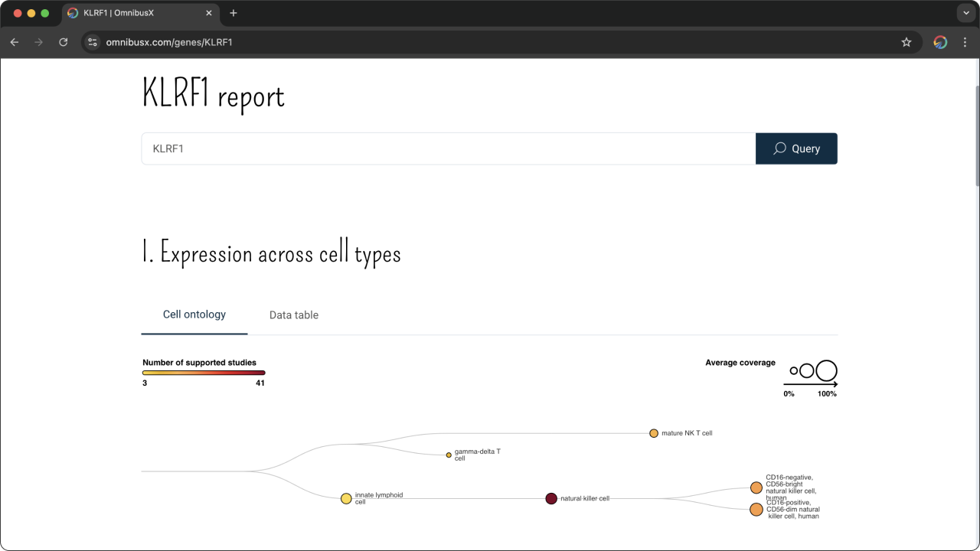Image resolution: width=980 pixels, height=551 pixels.
Task: Click the browser profile avatar icon
Action: pos(940,42)
